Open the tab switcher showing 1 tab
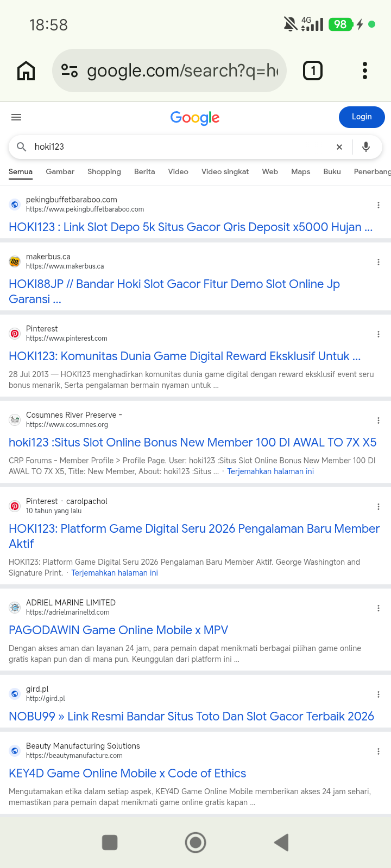 [x=313, y=71]
